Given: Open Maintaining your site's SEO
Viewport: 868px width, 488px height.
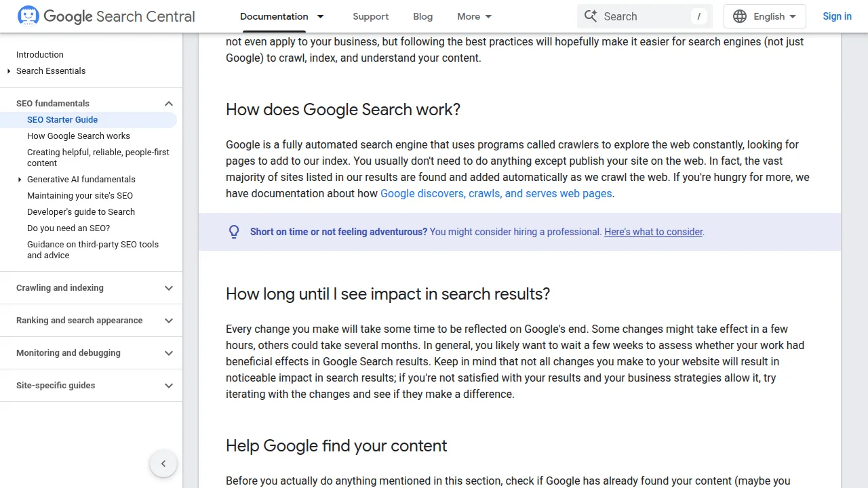Looking at the screenshot, I should click(80, 195).
